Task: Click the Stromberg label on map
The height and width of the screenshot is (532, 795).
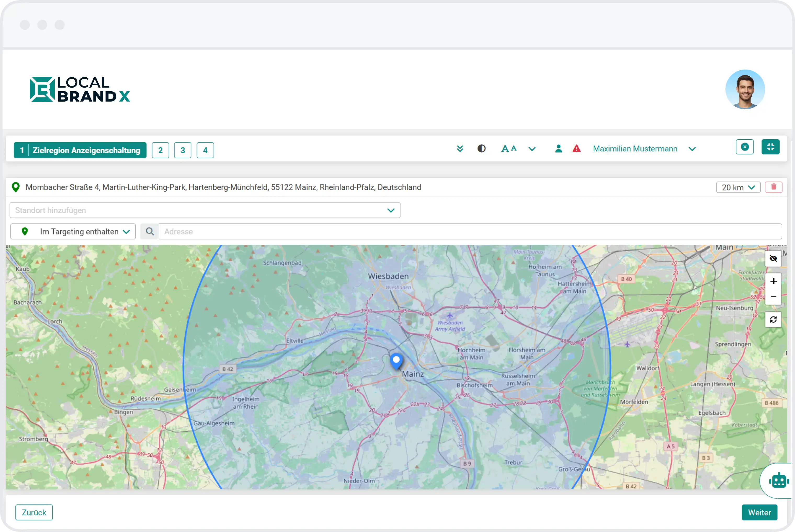Action: click(x=33, y=439)
